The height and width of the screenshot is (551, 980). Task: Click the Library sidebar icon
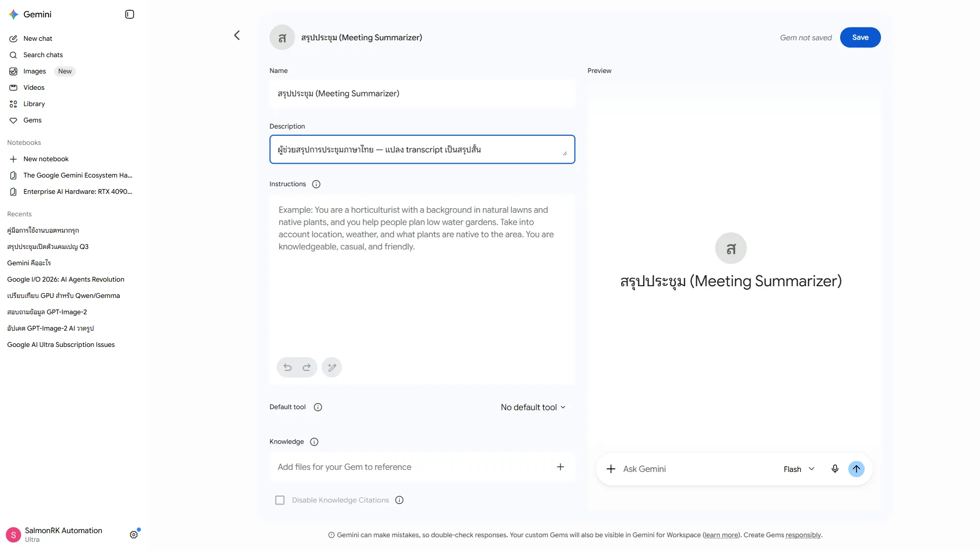[x=13, y=104]
